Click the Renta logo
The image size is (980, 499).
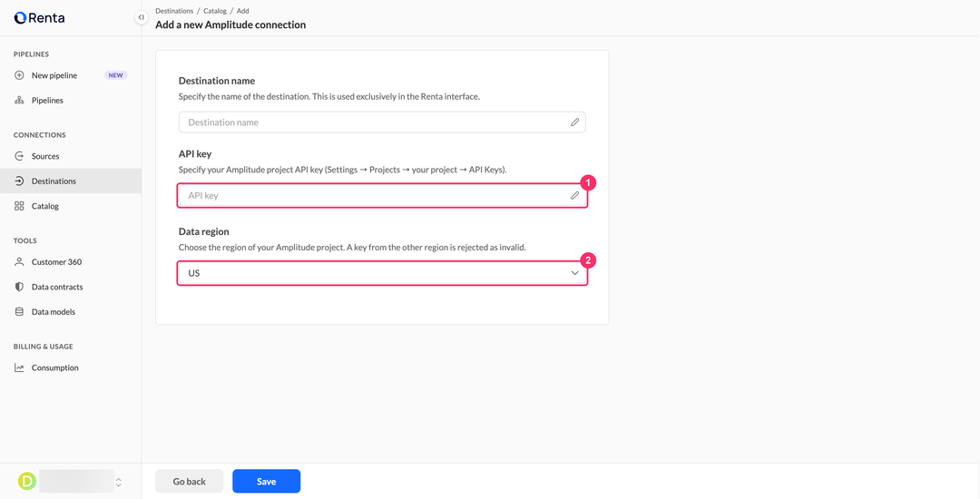(x=39, y=18)
